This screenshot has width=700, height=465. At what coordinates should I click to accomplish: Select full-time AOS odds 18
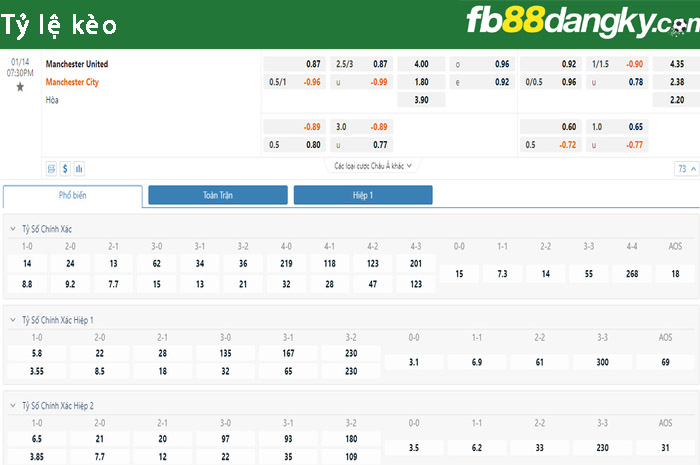point(675,274)
